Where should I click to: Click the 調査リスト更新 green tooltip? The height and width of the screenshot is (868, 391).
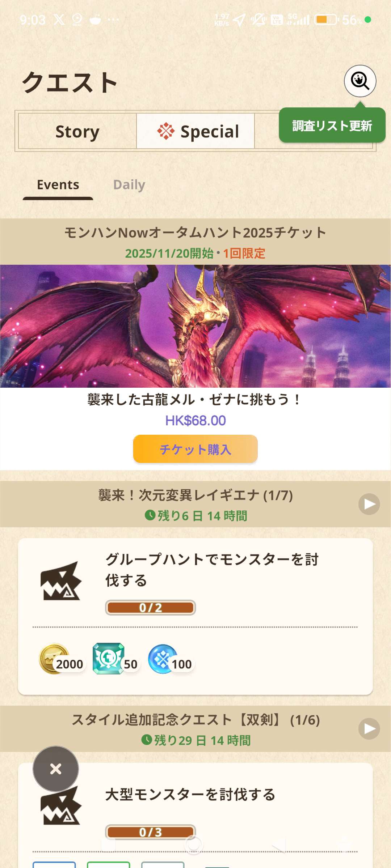[x=332, y=125]
